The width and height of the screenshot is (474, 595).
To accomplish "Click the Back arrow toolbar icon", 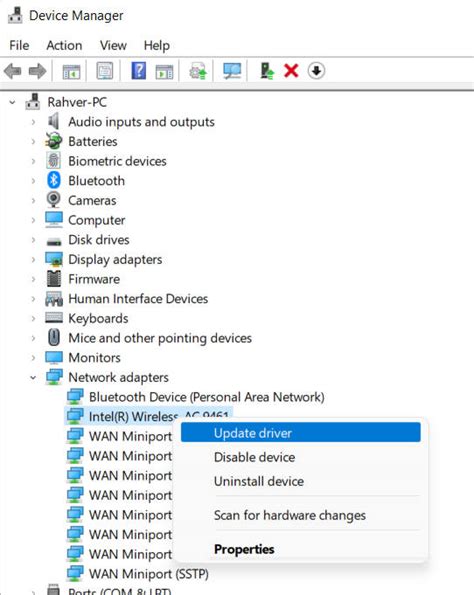I will coord(13,71).
